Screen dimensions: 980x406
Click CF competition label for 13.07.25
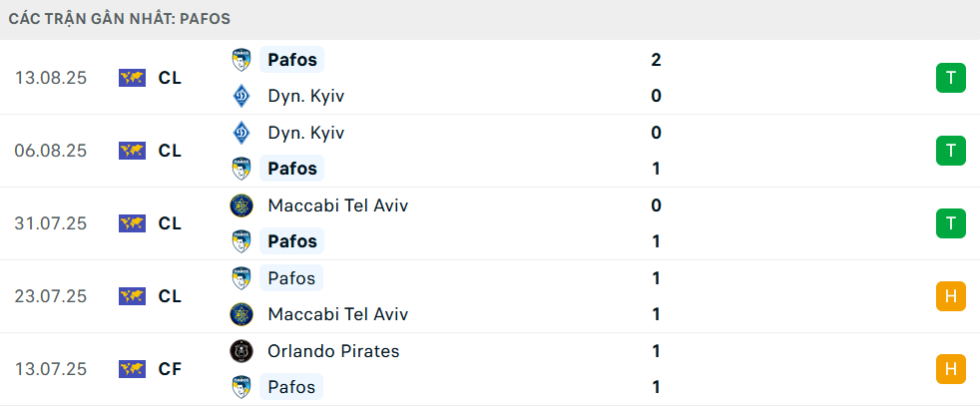170,369
